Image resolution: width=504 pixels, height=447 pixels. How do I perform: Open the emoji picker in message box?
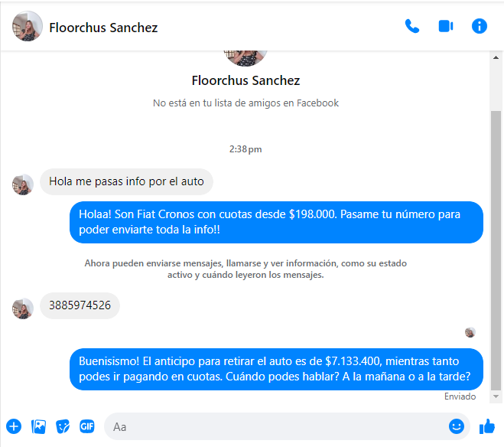pos(456,426)
